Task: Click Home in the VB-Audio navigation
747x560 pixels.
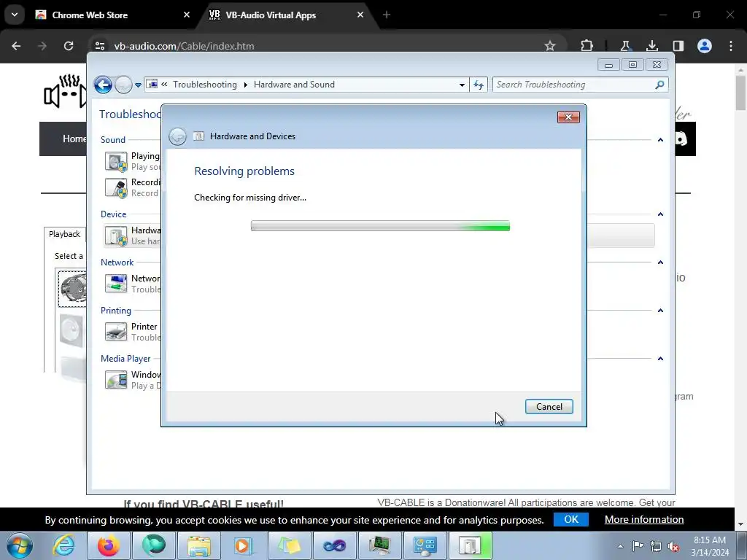Action: coord(74,139)
